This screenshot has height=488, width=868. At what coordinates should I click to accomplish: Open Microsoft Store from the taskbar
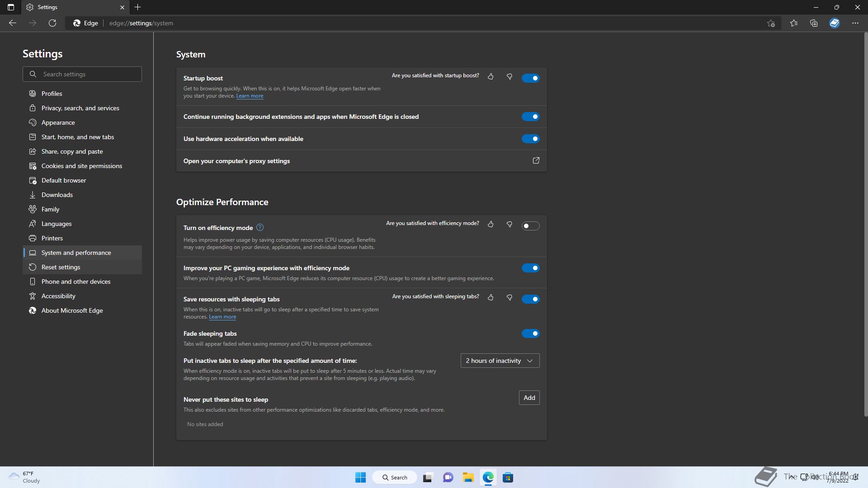click(x=508, y=478)
